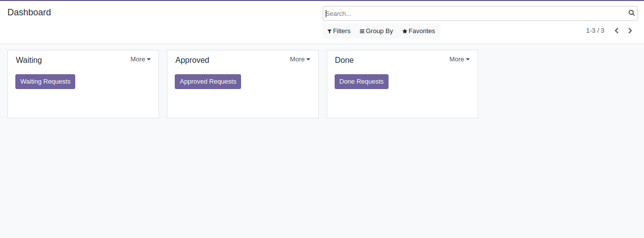
Task: Click the Waiting Requests button
Action: tap(45, 82)
